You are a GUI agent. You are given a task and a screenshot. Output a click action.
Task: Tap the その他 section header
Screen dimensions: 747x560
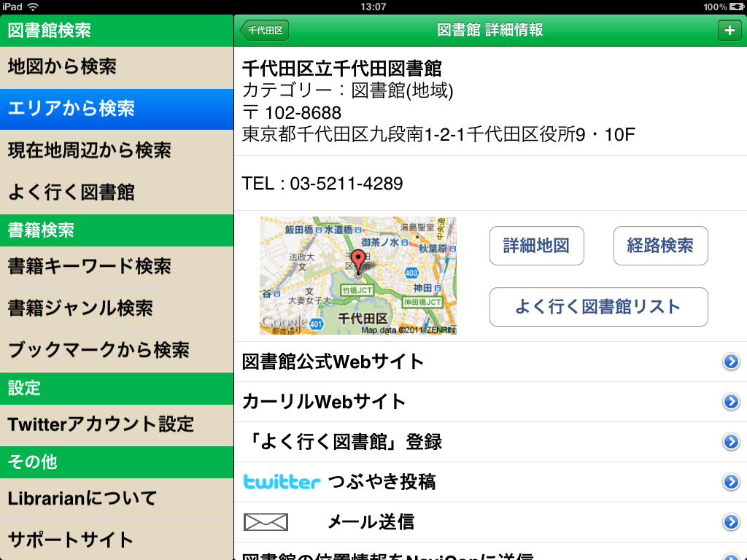click(x=117, y=462)
